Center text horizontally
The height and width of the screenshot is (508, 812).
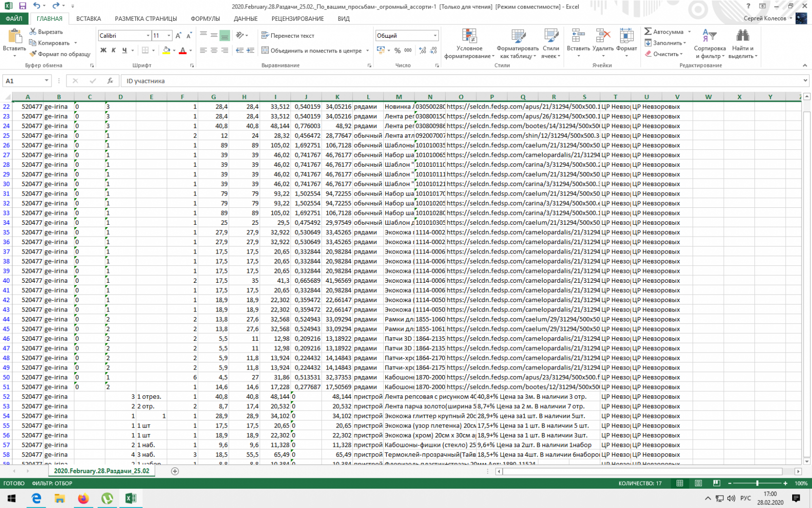pos(214,50)
